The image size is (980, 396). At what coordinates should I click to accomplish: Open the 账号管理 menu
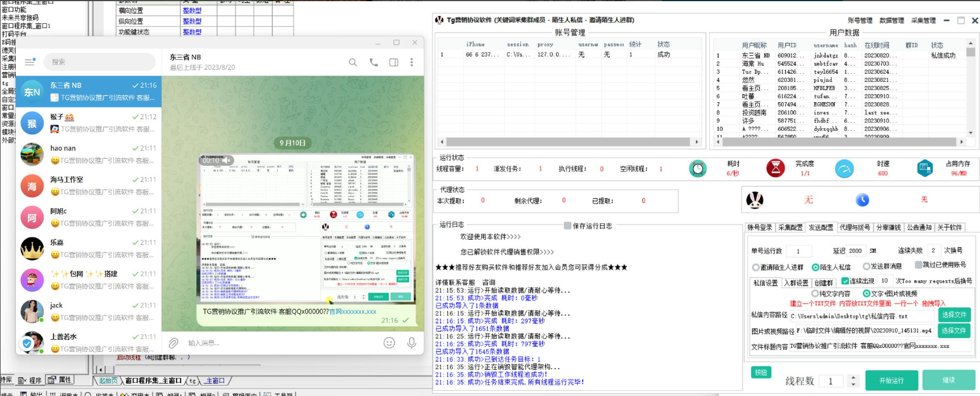click(860, 20)
